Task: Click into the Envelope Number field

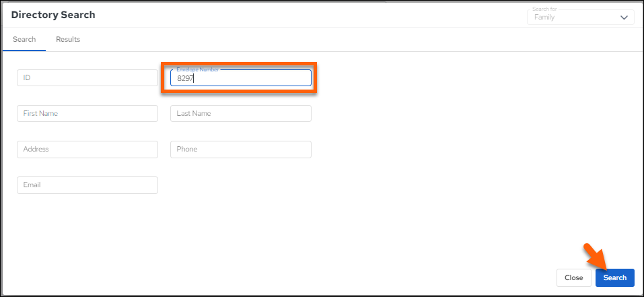Action: click(x=241, y=77)
